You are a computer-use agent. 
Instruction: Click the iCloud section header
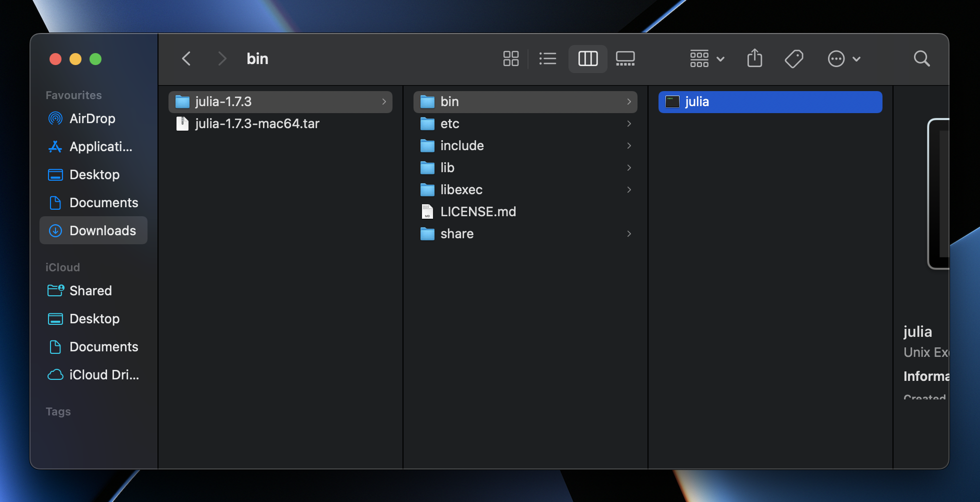coord(62,267)
